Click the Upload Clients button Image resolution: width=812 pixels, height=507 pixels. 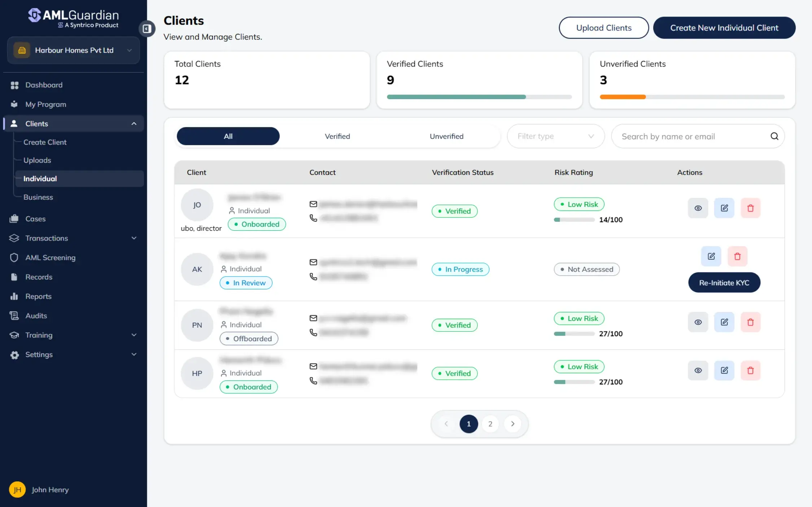(604, 28)
